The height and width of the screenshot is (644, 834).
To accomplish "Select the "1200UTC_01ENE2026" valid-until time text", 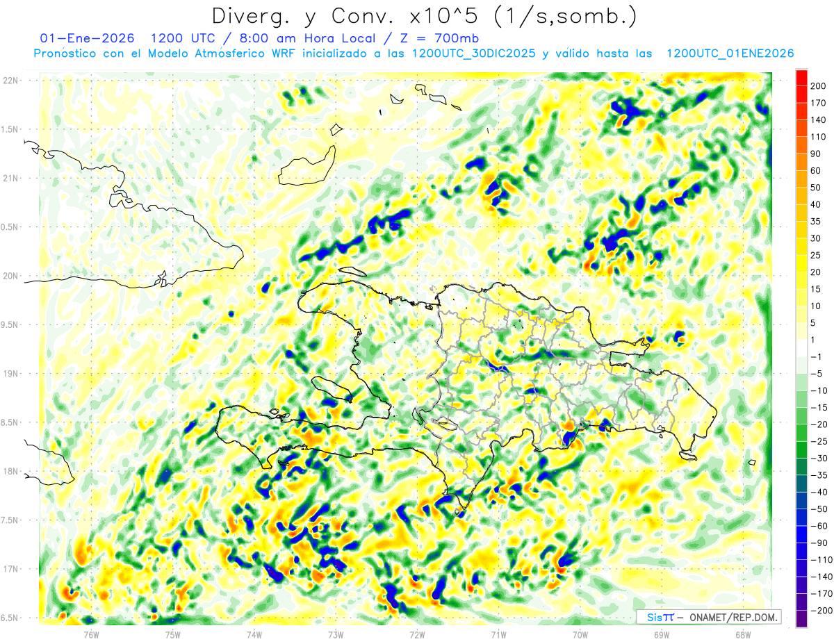I will tap(730, 53).
